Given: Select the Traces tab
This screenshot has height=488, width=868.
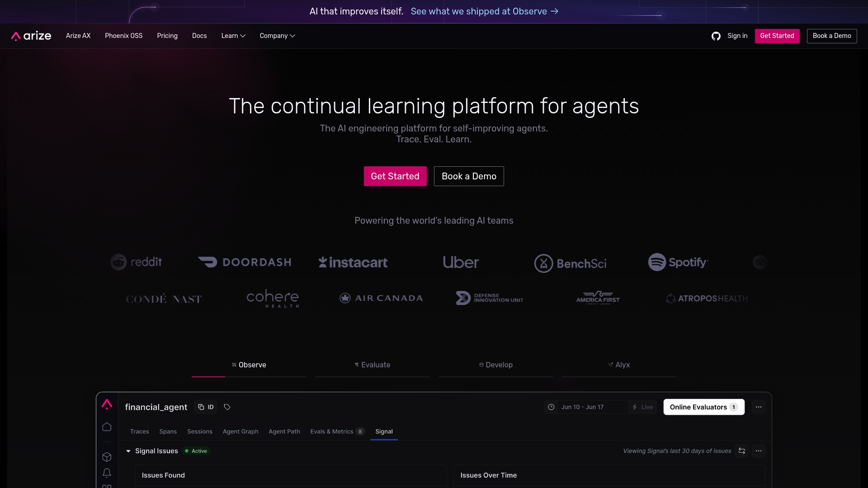Looking at the screenshot, I should (139, 432).
